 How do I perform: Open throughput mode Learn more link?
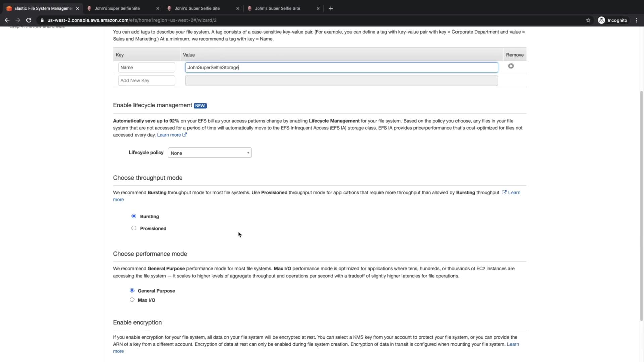tap(514, 192)
